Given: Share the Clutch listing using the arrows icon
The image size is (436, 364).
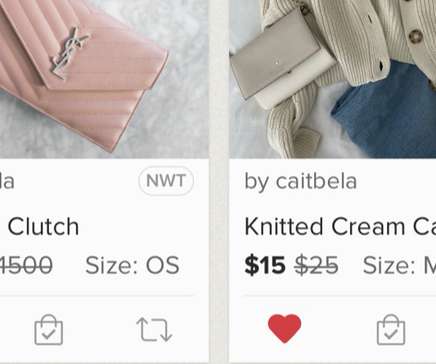Looking at the screenshot, I should click(154, 330).
